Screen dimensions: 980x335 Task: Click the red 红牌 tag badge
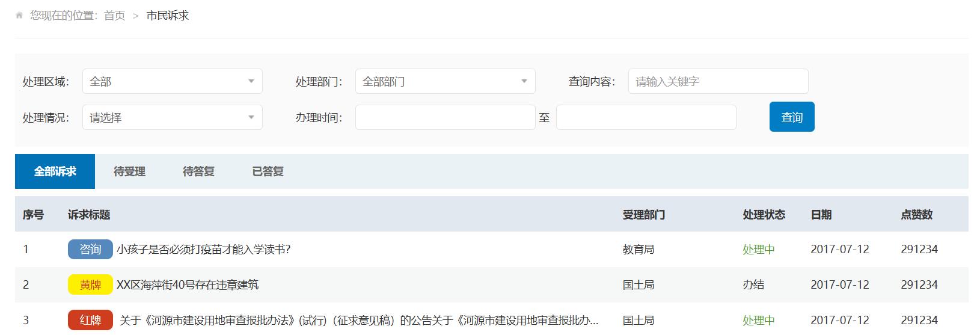90,320
